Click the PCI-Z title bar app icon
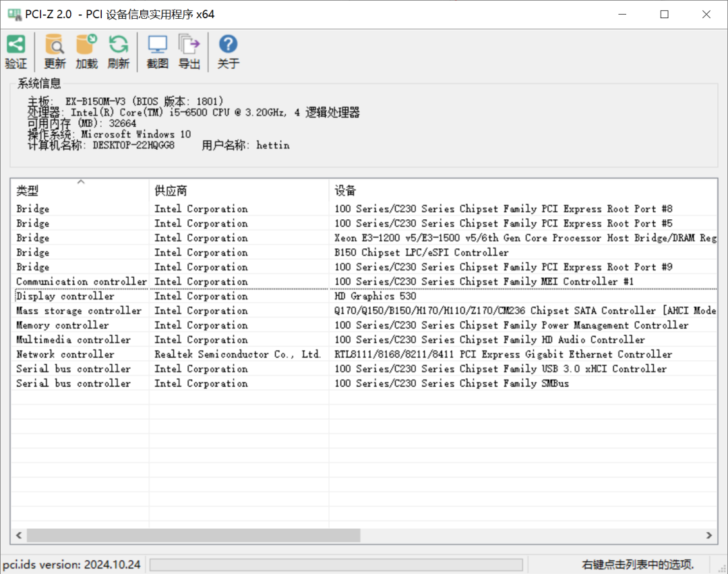 [x=14, y=14]
